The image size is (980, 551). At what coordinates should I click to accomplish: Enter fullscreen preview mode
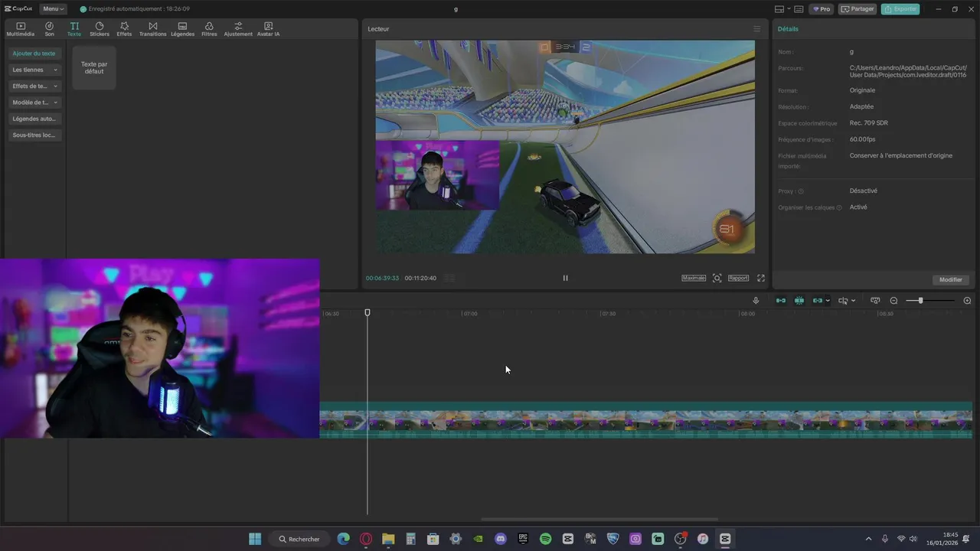click(x=761, y=278)
